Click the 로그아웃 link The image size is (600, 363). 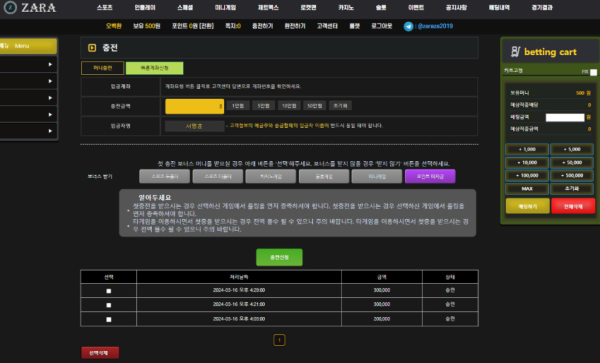(382, 26)
